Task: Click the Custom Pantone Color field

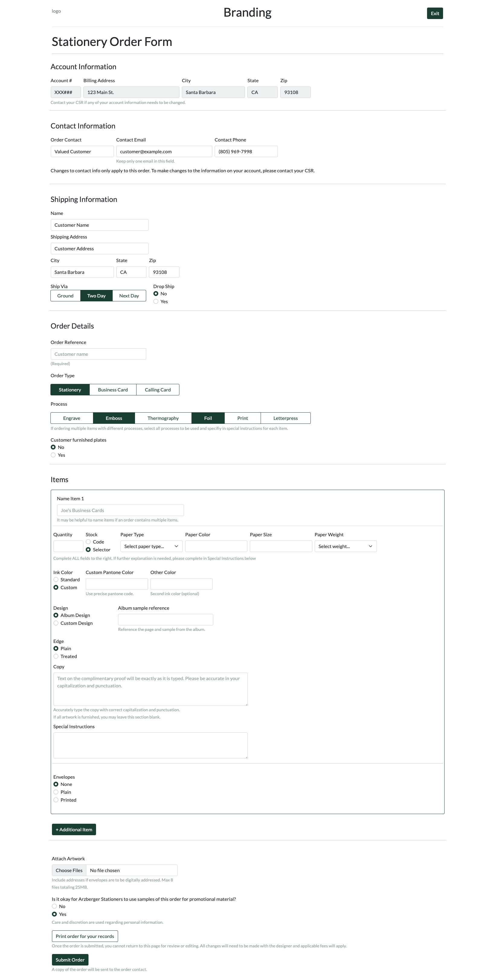Action: [117, 584]
